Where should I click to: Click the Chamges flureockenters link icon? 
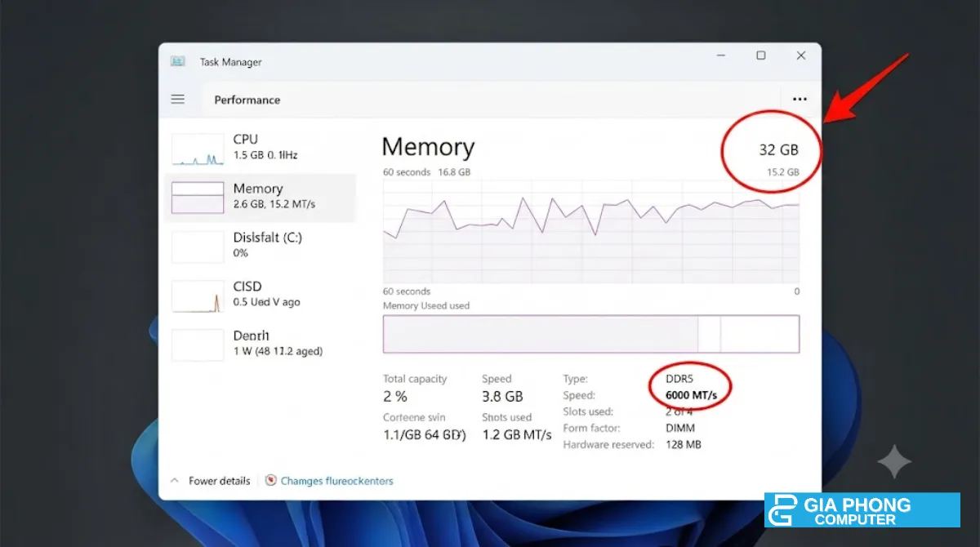271,481
